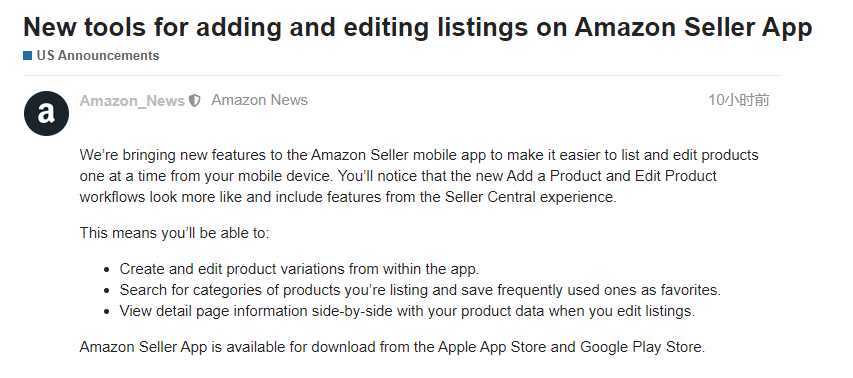Click the 'Search for categories of products' bullet
Image resolution: width=853 pixels, height=378 pixels.
pyautogui.click(x=420, y=290)
